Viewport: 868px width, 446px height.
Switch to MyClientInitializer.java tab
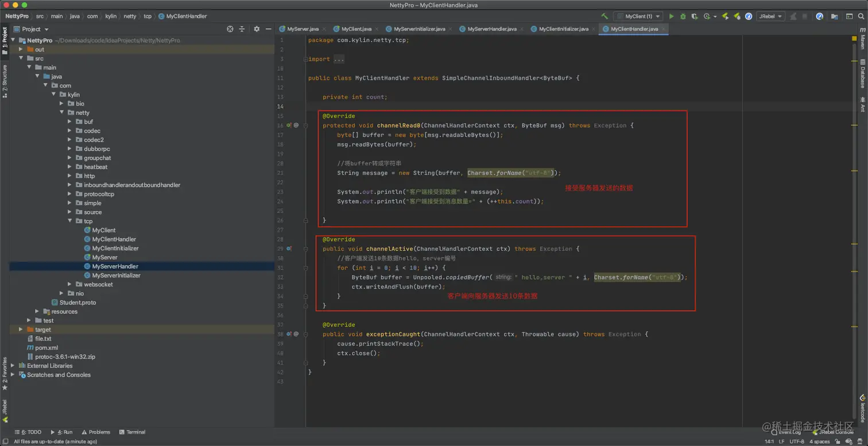[563, 29]
